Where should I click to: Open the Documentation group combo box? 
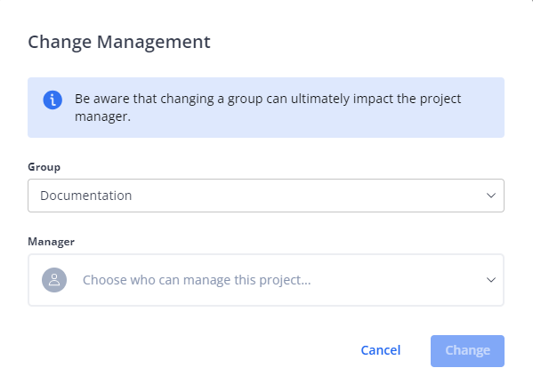coord(266,196)
